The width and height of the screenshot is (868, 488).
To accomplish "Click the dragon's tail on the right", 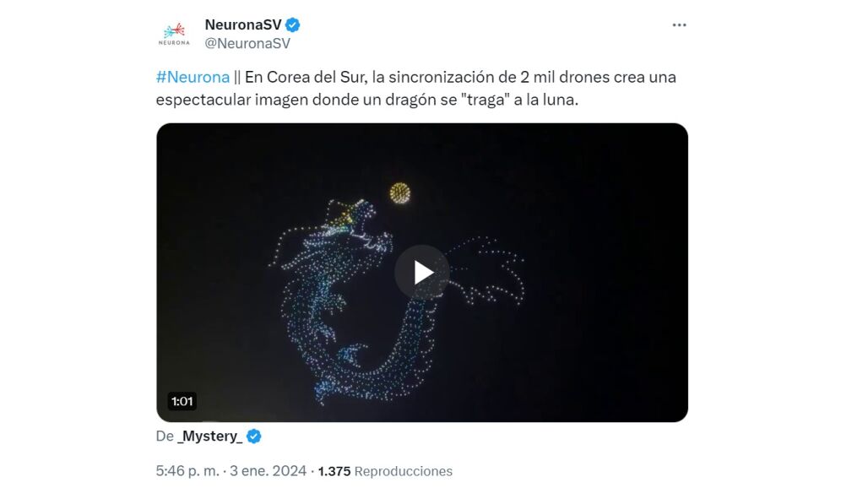I will pyautogui.click(x=487, y=271).
